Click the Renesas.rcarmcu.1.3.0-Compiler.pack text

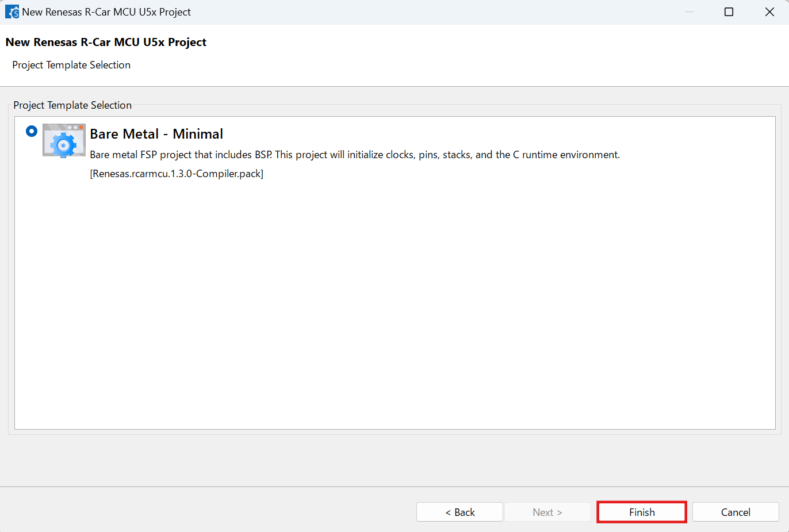(177, 174)
